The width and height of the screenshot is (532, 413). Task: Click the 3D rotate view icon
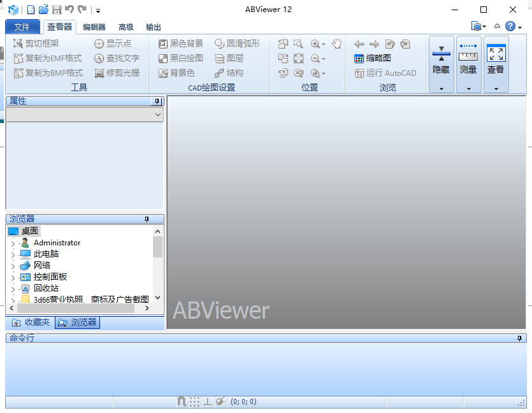(x=283, y=73)
